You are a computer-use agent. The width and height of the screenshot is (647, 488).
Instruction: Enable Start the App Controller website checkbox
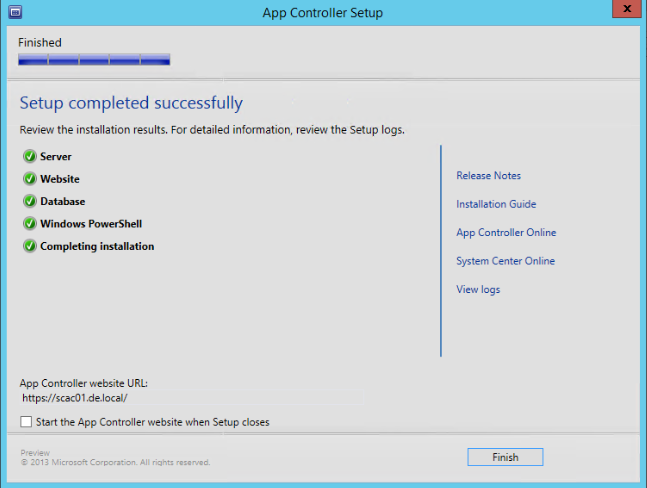tap(26, 422)
